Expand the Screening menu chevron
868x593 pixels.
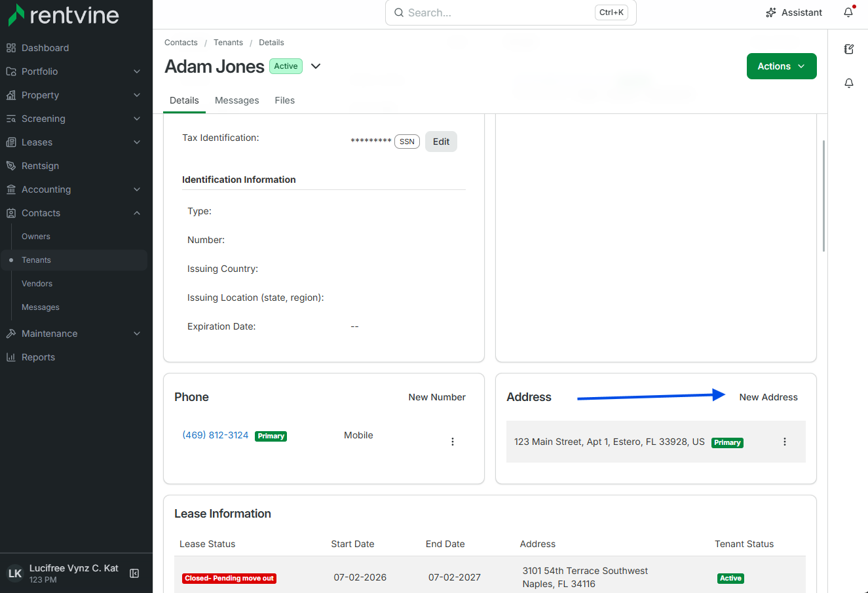pos(137,119)
